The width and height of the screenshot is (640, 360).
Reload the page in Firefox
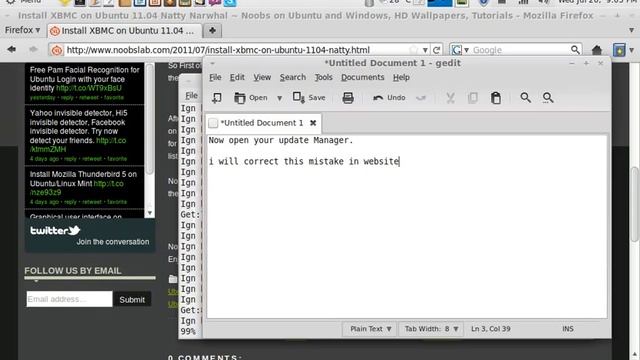point(436,50)
